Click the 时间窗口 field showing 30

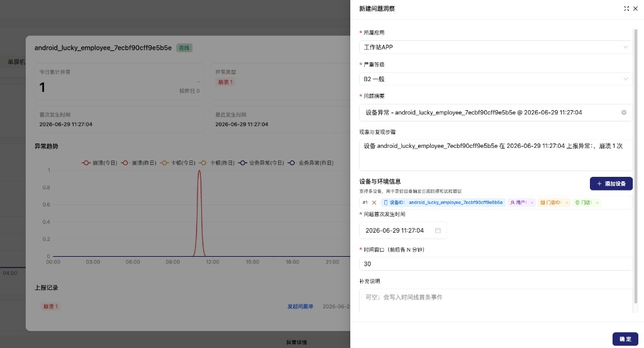tap(496, 264)
